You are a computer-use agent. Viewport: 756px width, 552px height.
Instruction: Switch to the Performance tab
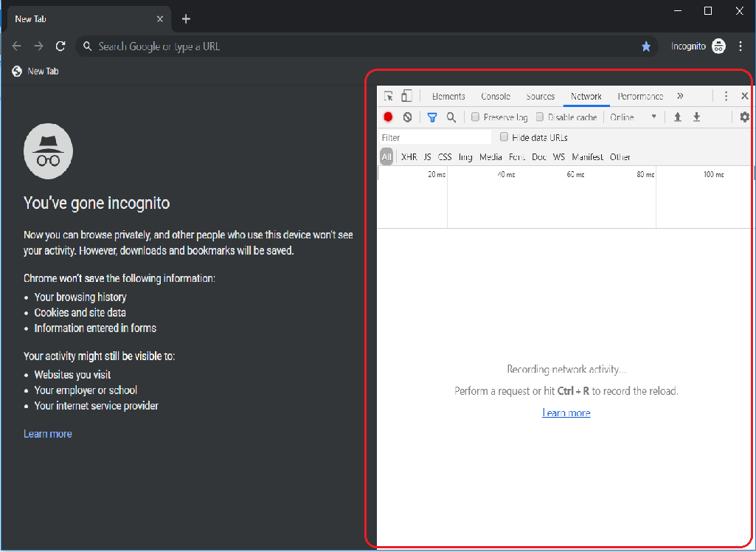[x=640, y=97]
